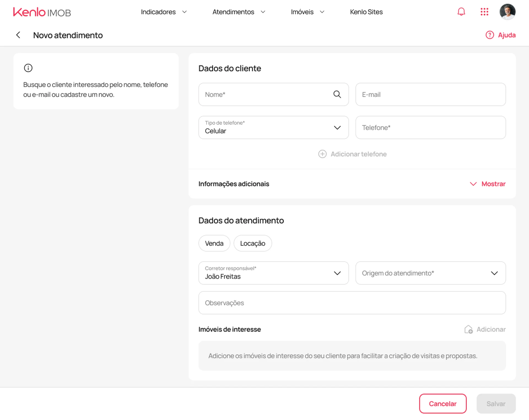Screen dimensions: 529x420
Task: Click the search icon in the Nome field
Action: coord(337,94)
